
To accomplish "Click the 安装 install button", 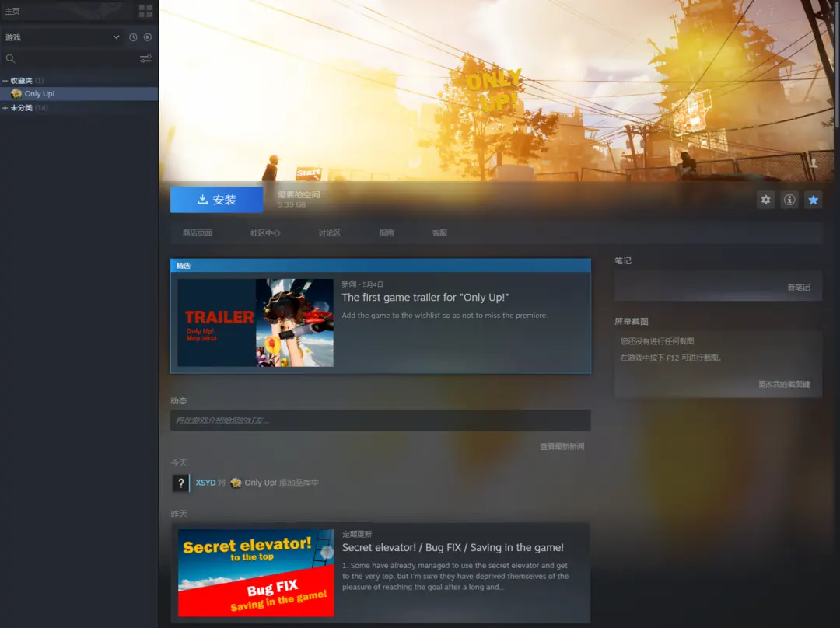I will point(216,200).
